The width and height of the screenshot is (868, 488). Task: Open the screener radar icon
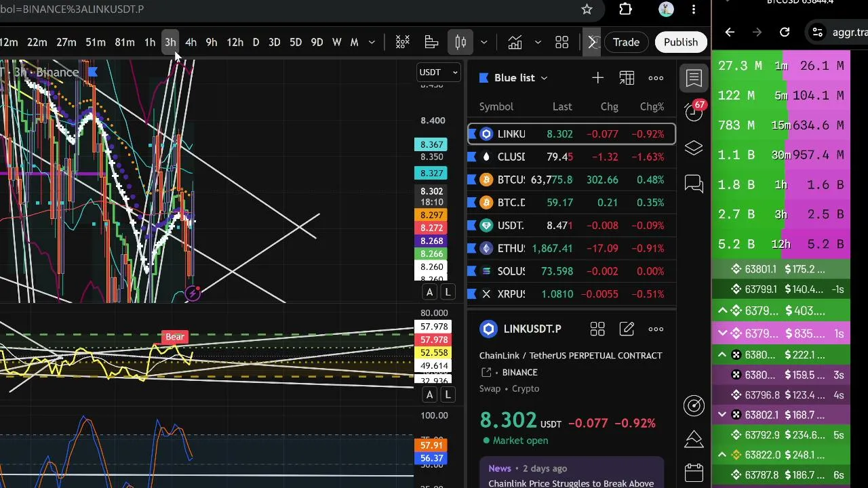pos(694,405)
